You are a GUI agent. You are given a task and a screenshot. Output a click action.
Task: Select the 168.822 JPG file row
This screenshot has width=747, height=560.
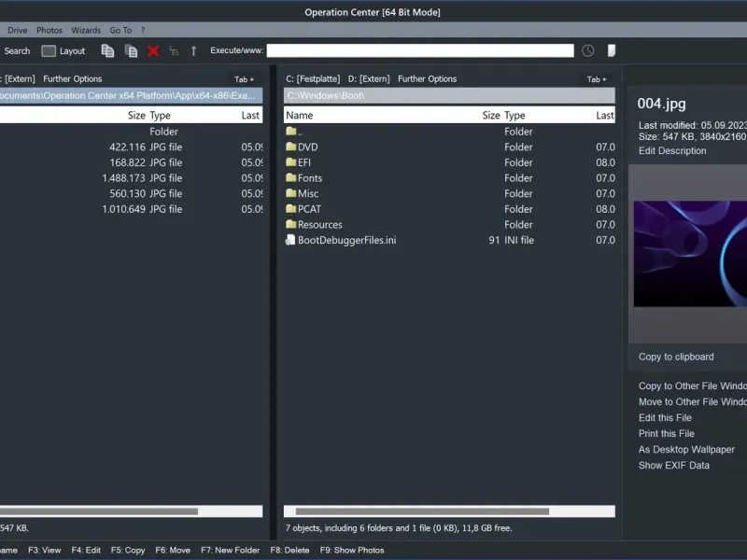point(131,162)
